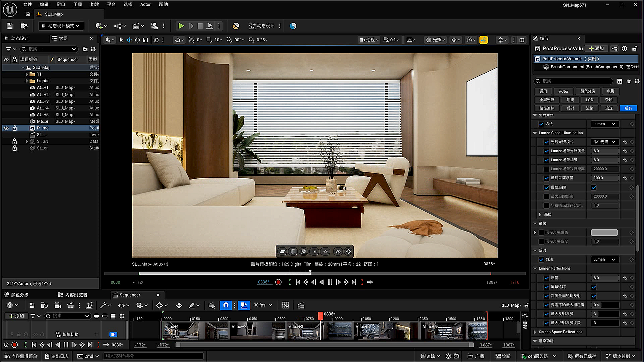The image size is (644, 362).
Task: Click the red playhead marker in the Sequencer timeline
Action: [320, 316]
